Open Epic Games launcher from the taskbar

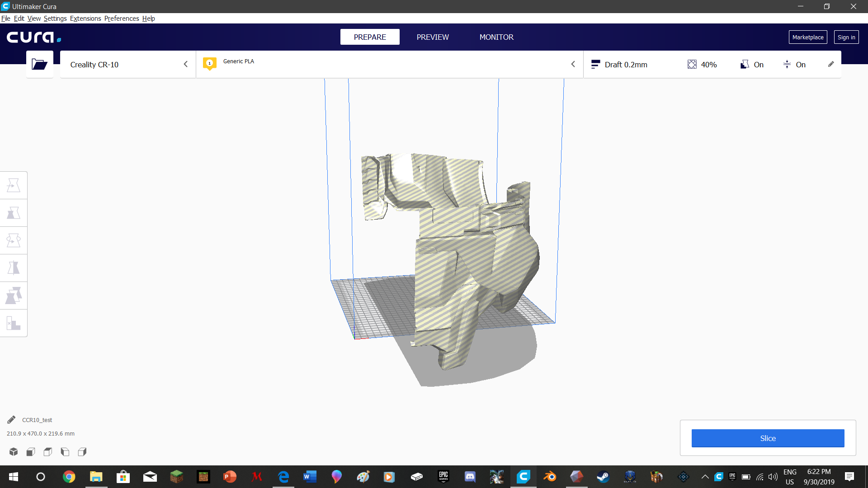pos(443,476)
